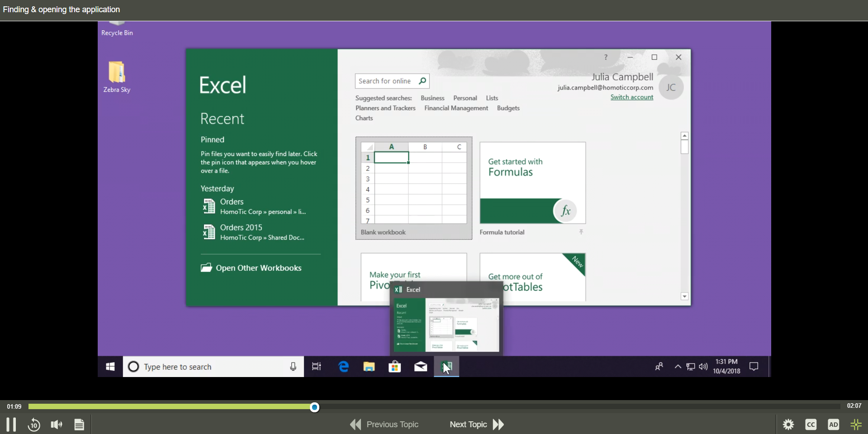Click the Task View icon on the taskbar
This screenshot has height=434, width=868.
(316, 367)
